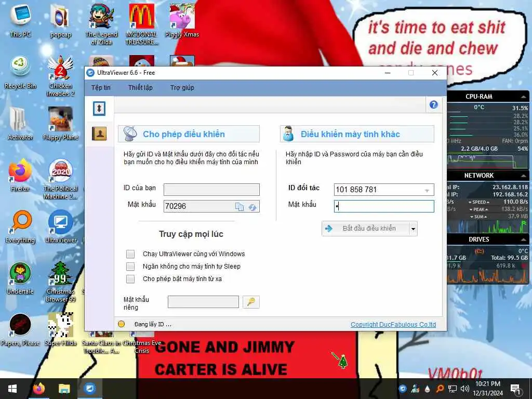Launch The Legend of Zilda shortcut

tap(101, 24)
